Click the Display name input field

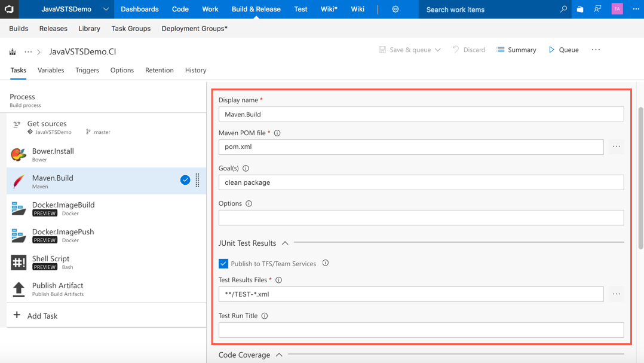[421, 114]
